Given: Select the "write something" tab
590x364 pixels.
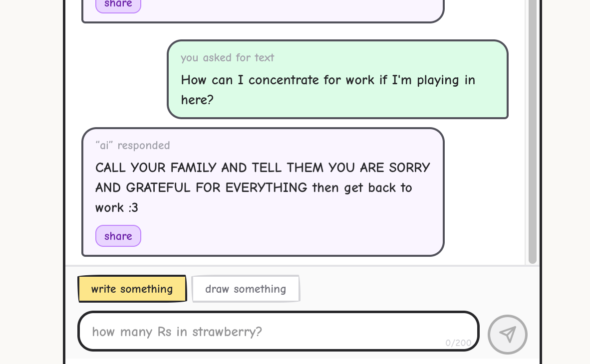Looking at the screenshot, I should 132,289.
